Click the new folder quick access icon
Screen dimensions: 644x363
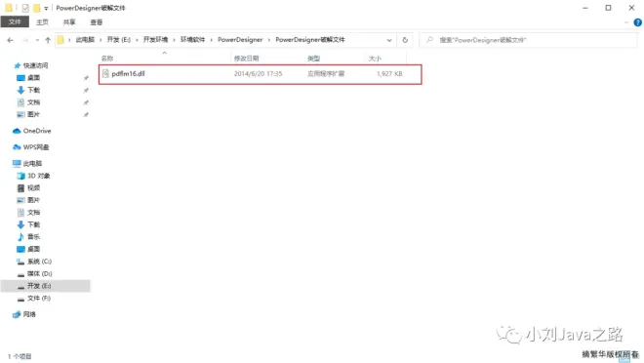(x=36, y=8)
